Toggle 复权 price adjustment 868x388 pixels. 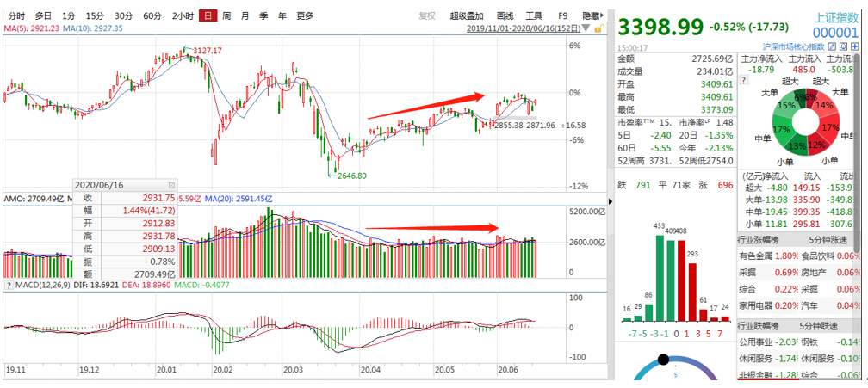[x=426, y=15]
